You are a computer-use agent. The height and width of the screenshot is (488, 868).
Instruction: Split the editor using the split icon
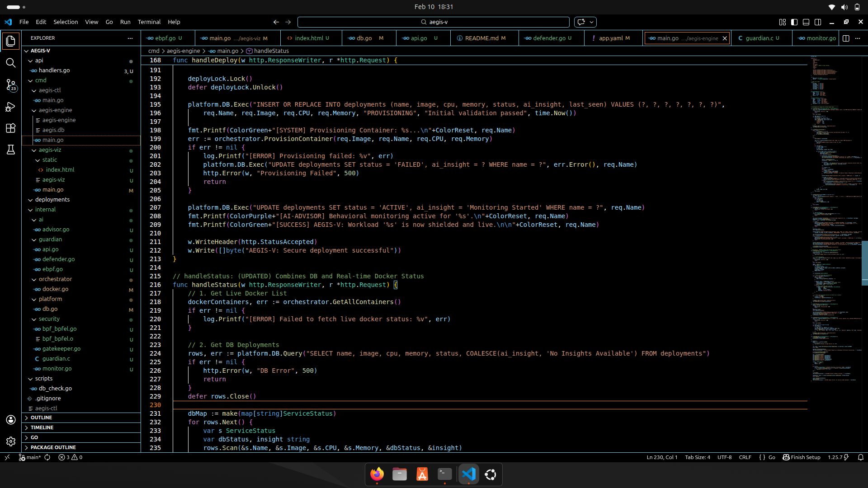coord(845,38)
